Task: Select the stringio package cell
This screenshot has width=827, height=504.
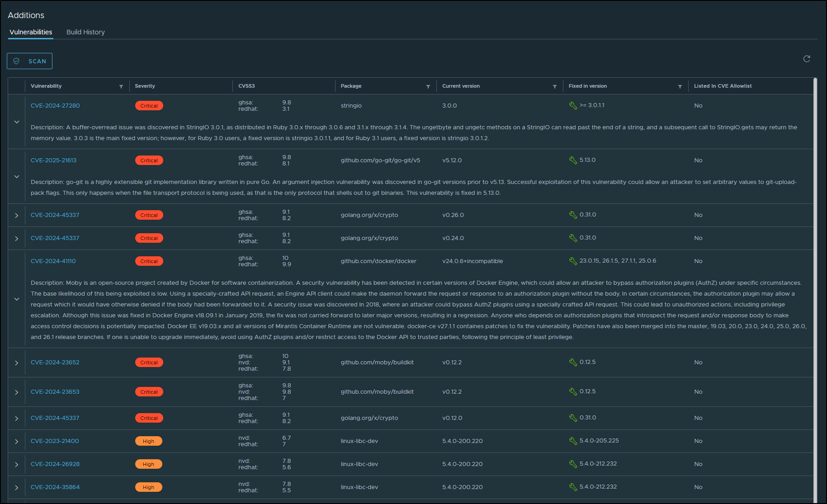Action: coord(351,106)
